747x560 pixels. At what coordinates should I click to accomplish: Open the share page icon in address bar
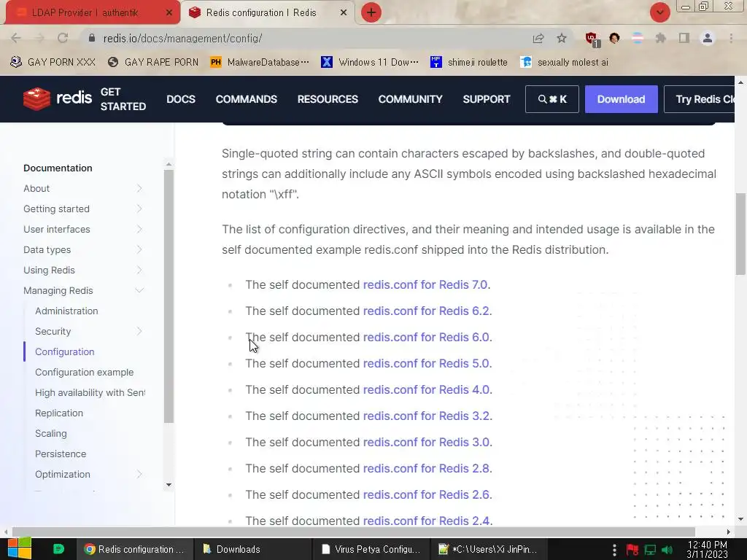[538, 38]
